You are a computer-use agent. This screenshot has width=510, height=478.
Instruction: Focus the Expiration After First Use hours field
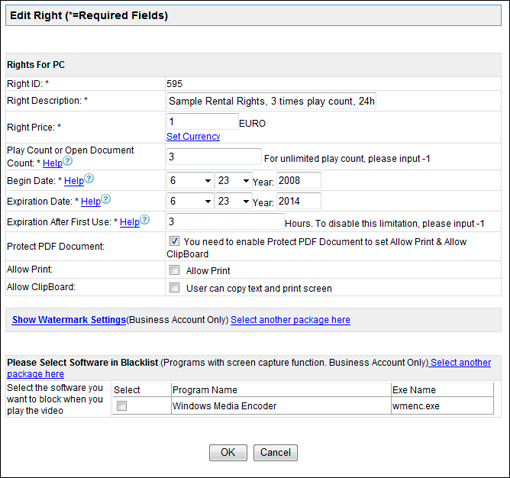coord(225,222)
